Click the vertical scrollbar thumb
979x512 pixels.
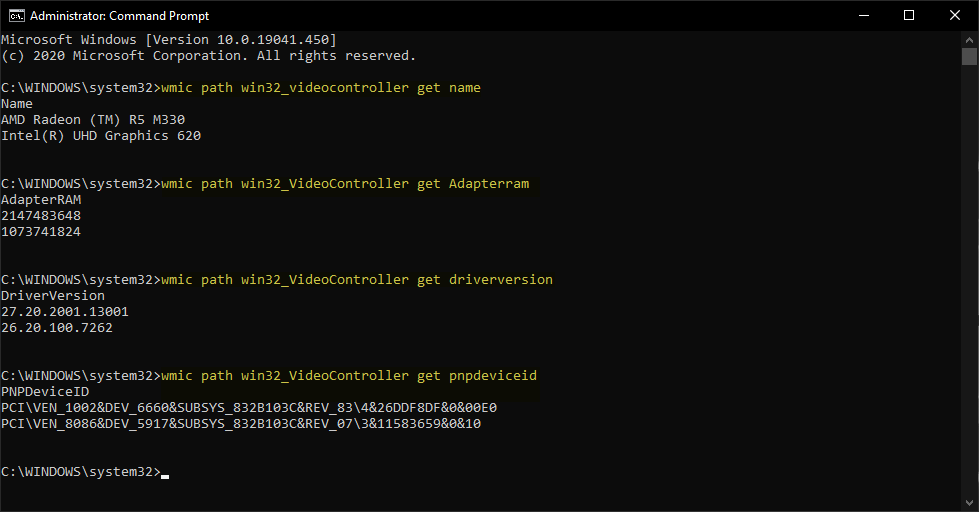coord(969,56)
